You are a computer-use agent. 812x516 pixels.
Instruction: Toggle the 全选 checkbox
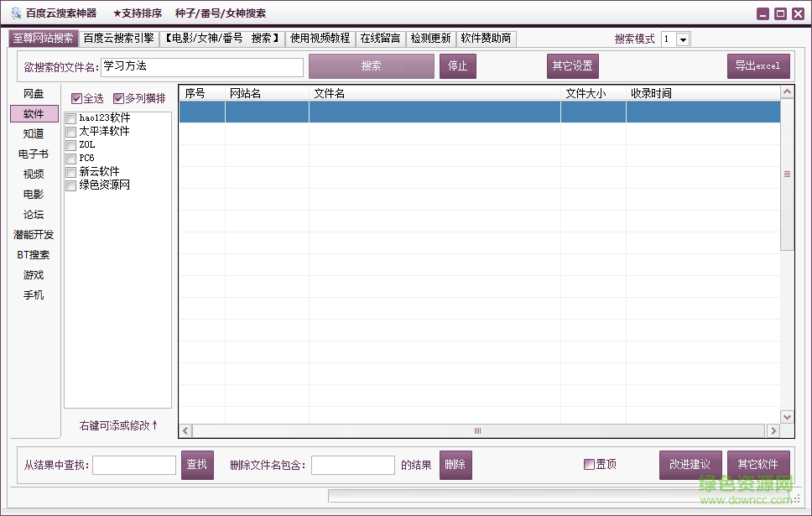(77, 97)
